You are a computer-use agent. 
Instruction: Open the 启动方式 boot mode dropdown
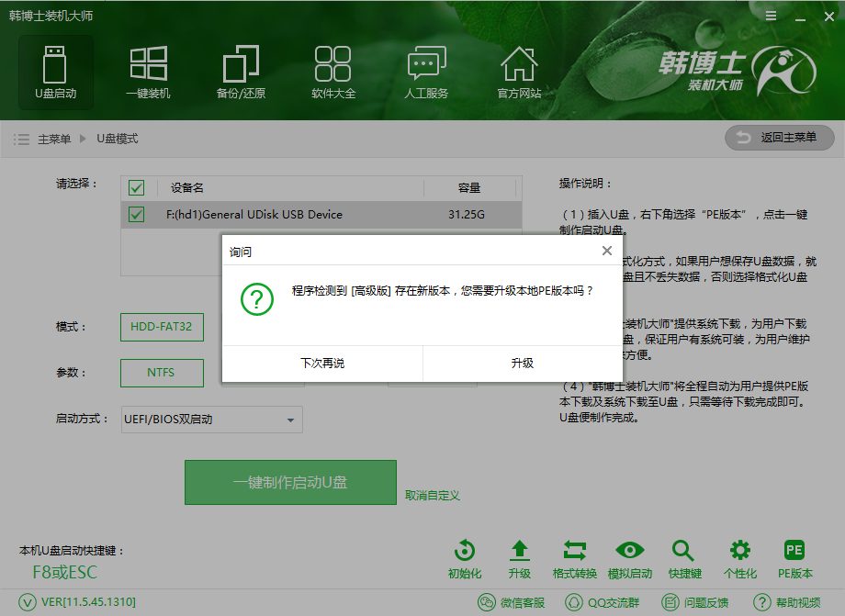[x=211, y=420]
